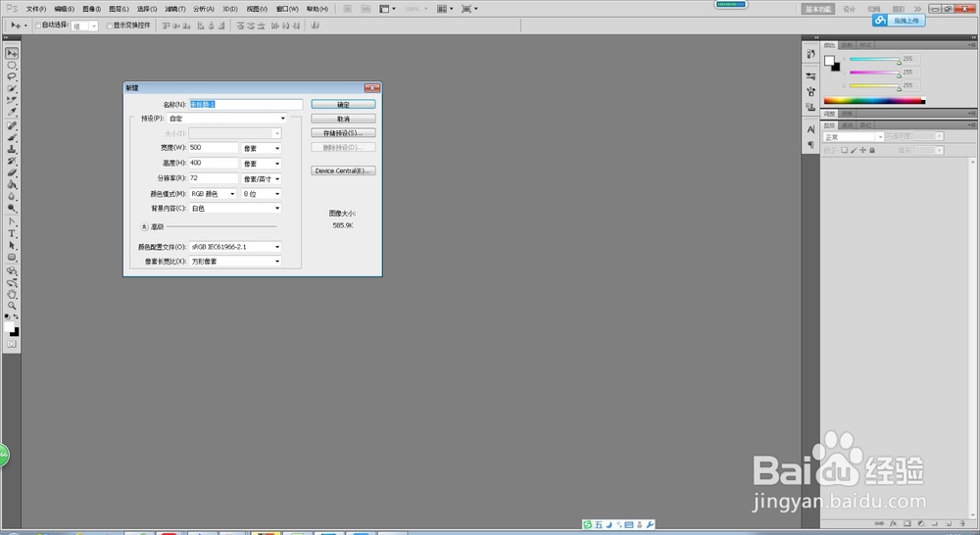Select the Move tool in the toolbox
The width and height of the screenshot is (980, 535).
[12, 54]
